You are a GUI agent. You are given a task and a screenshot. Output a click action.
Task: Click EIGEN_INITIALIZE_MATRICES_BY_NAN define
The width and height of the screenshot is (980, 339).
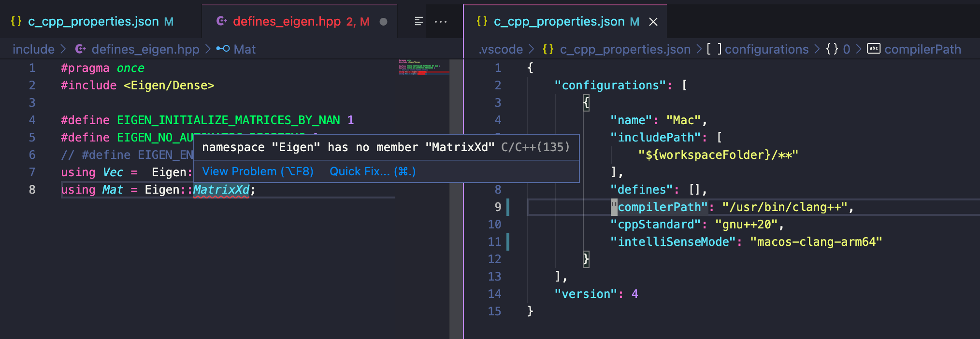[228, 120]
